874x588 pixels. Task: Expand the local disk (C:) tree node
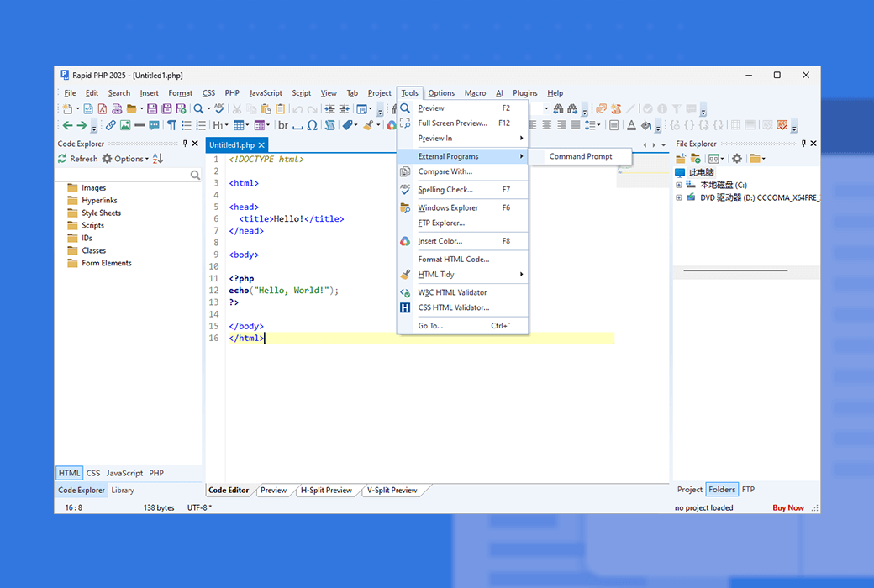(678, 185)
